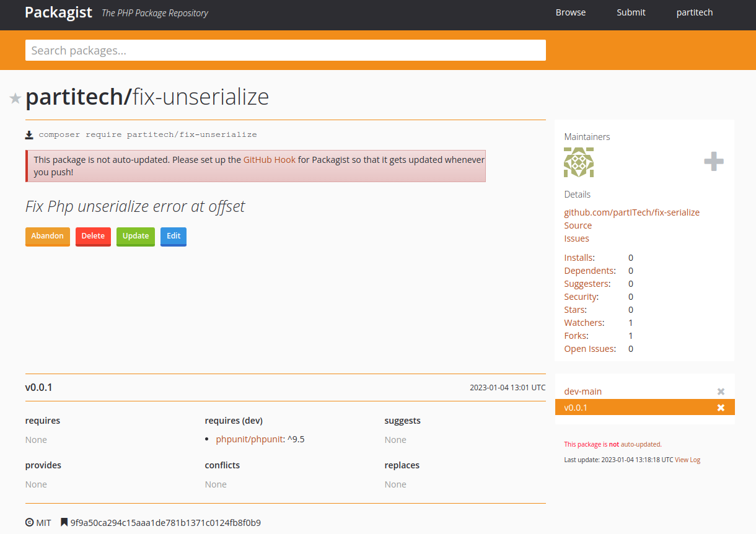Open the GitHub Hook link
This screenshot has height=534, width=756.
pyautogui.click(x=270, y=159)
